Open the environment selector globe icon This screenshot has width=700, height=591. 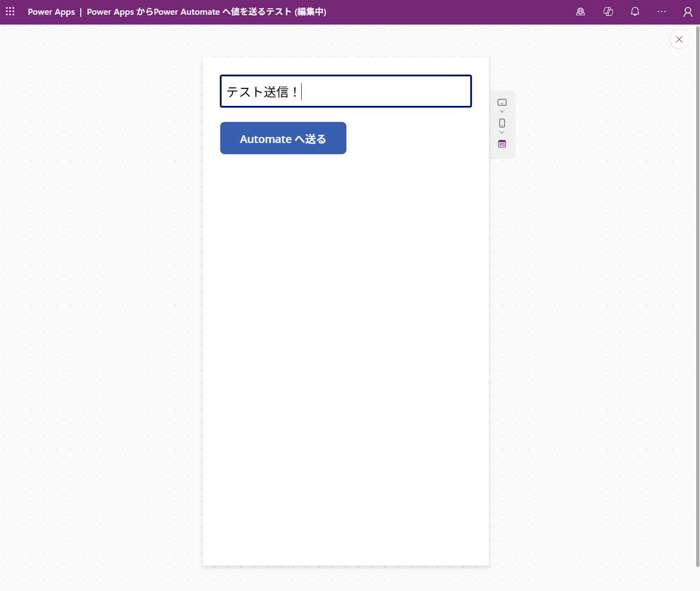click(581, 11)
